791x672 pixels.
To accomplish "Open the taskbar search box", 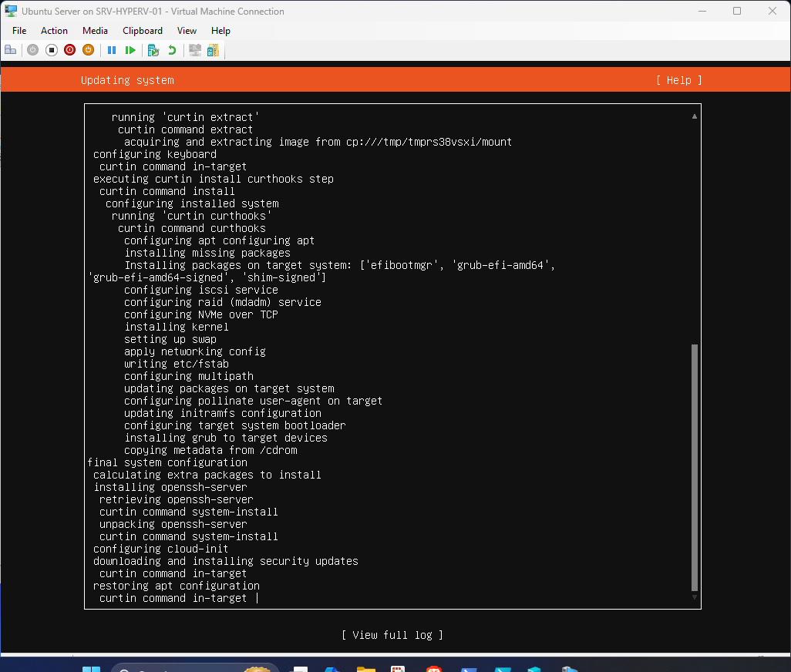I will [x=193, y=666].
